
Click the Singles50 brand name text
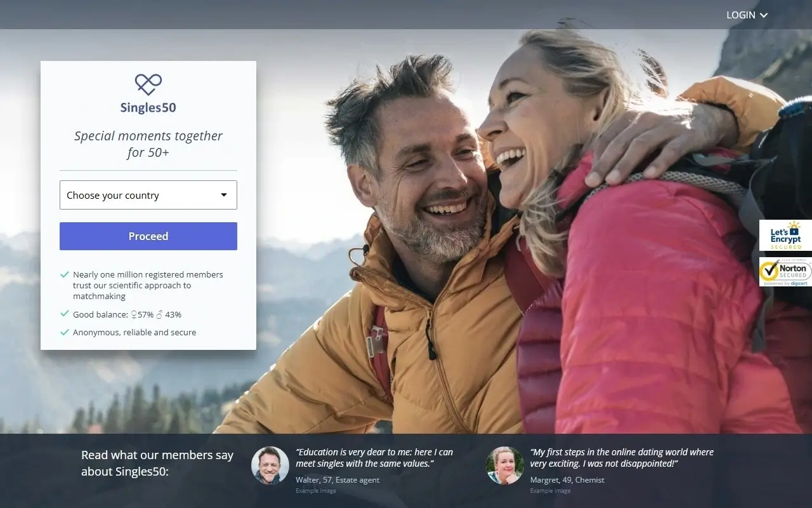[148, 107]
